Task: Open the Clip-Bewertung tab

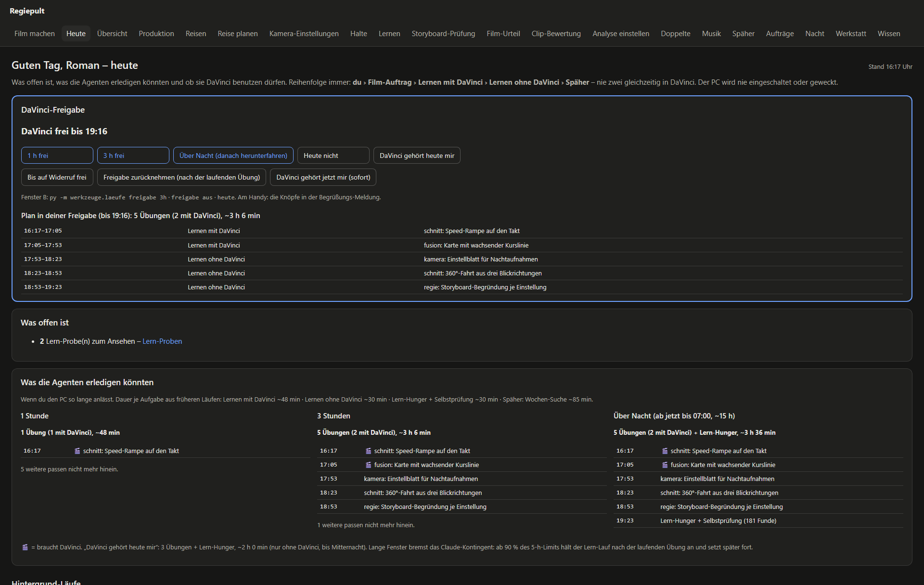Action: (x=556, y=34)
